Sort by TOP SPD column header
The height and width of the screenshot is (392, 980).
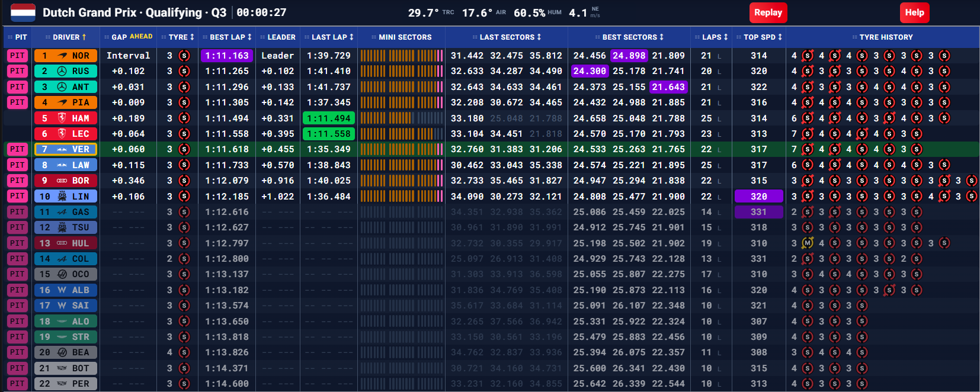[x=759, y=37]
